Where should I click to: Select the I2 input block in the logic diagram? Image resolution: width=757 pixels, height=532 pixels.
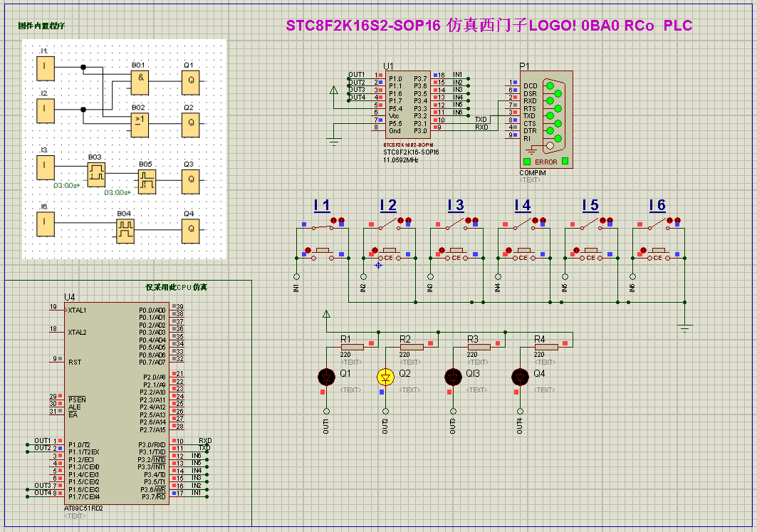46,111
